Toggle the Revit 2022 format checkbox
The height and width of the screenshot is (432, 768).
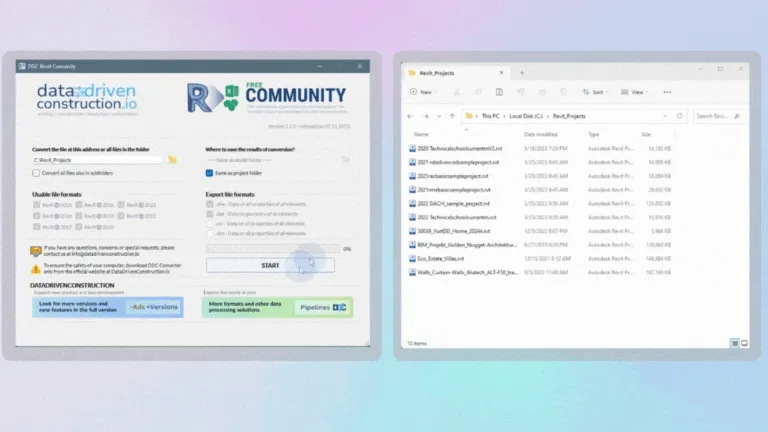[x=121, y=216]
